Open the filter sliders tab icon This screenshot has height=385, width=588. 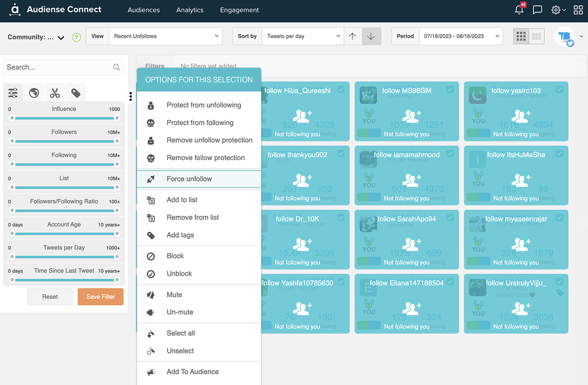coord(13,93)
